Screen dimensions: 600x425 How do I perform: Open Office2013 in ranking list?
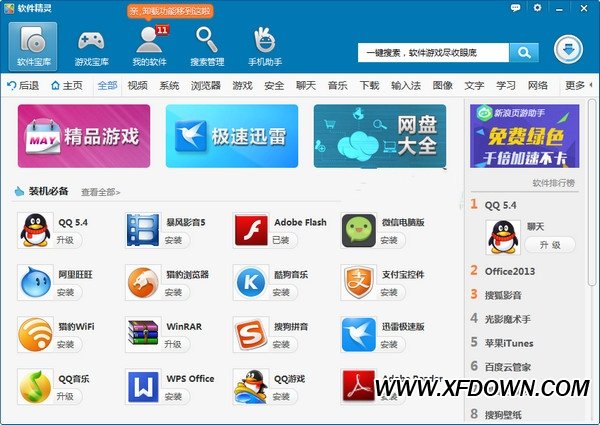point(510,271)
